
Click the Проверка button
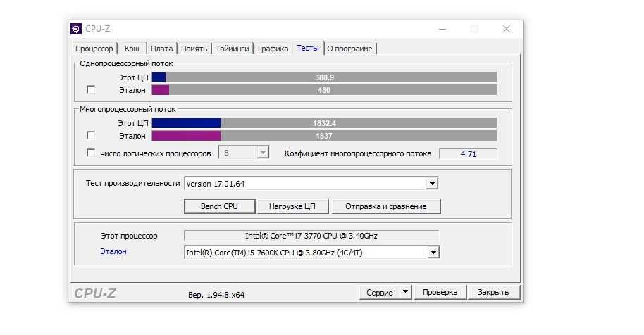[x=440, y=292]
